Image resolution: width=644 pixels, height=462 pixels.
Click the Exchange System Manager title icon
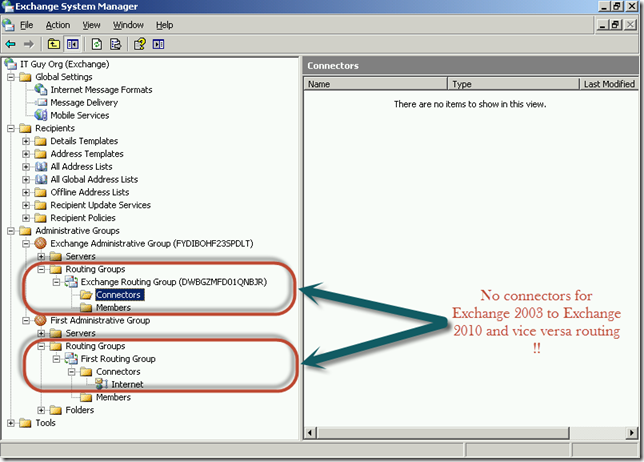(7, 6)
